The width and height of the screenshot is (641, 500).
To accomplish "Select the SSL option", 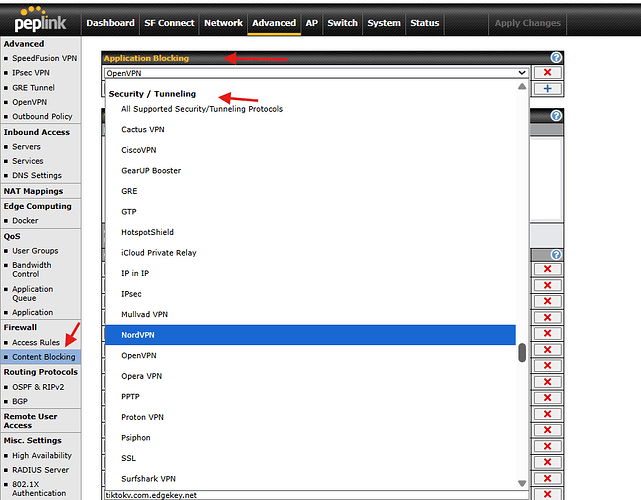I will coord(310,458).
